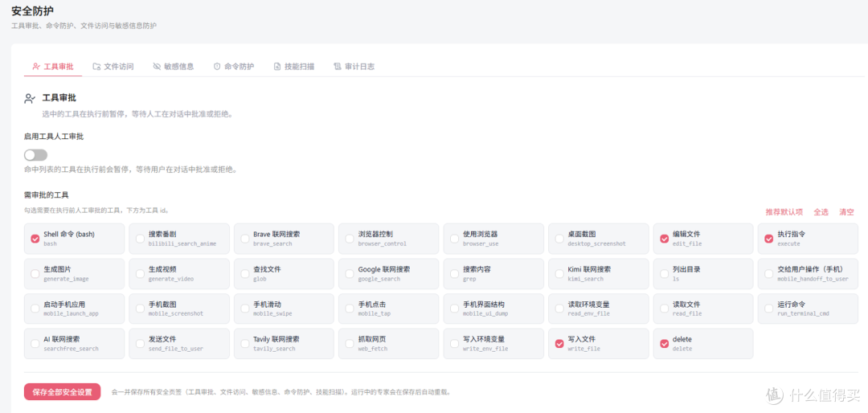Image resolution: width=868 pixels, height=413 pixels.
Task: Click the 清空 link
Action: pyautogui.click(x=846, y=212)
